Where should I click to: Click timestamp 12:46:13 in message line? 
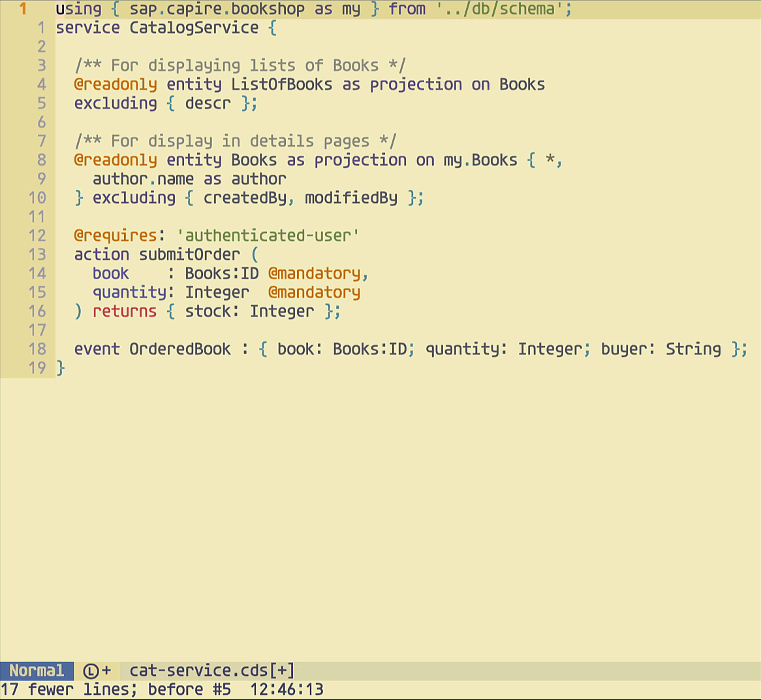click(x=287, y=690)
